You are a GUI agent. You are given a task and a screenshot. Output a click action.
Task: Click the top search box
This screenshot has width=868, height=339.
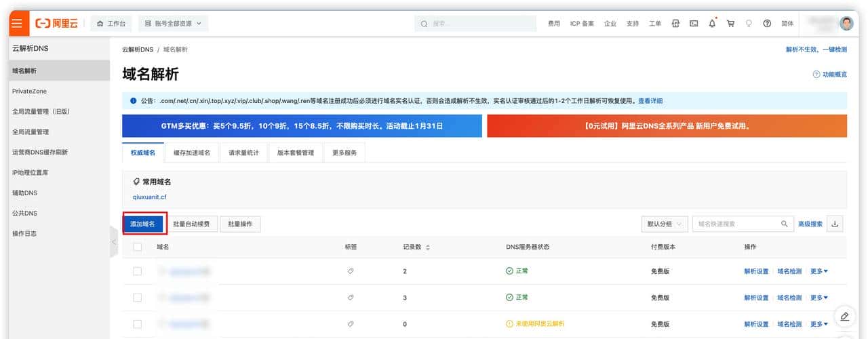(477, 24)
